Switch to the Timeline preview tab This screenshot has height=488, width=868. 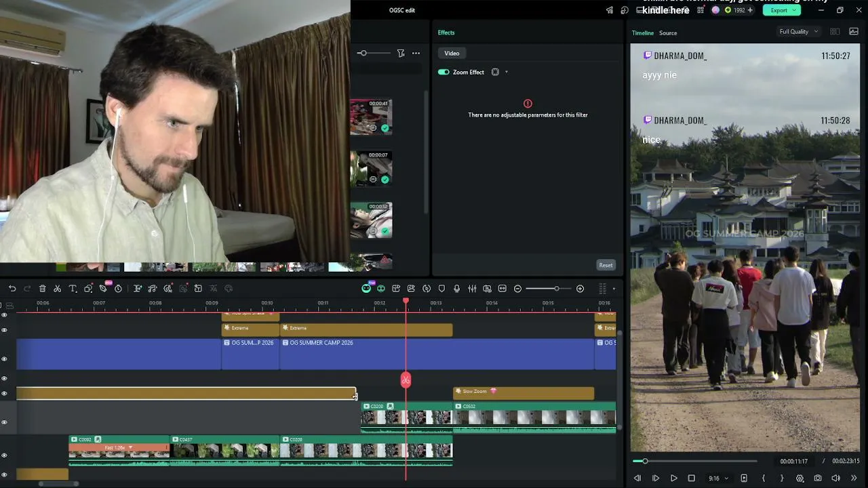tap(643, 33)
